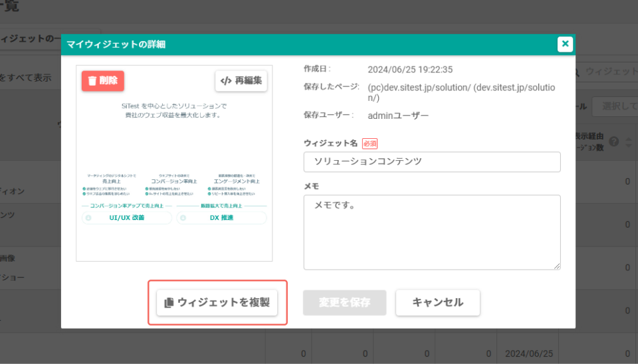The width and height of the screenshot is (638, 364).
Task: Click the 2024/06/25 cell in background table
Action: point(529,353)
